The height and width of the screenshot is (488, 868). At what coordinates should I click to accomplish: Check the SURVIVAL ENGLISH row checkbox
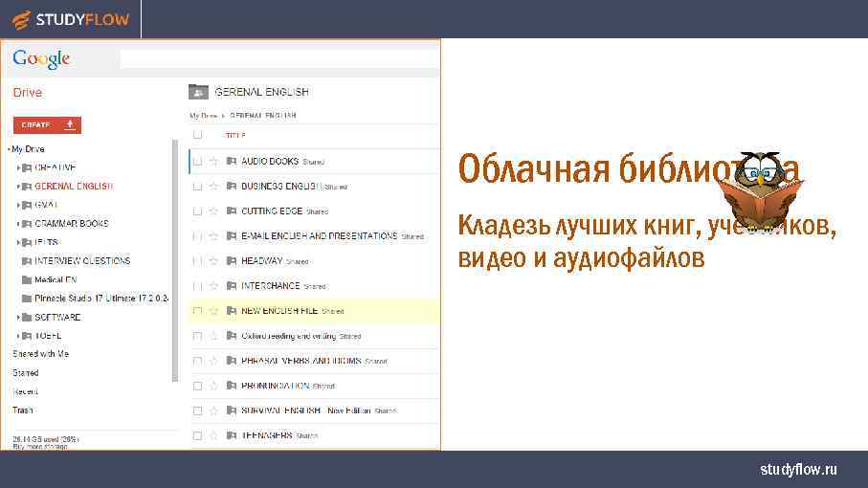(x=198, y=410)
